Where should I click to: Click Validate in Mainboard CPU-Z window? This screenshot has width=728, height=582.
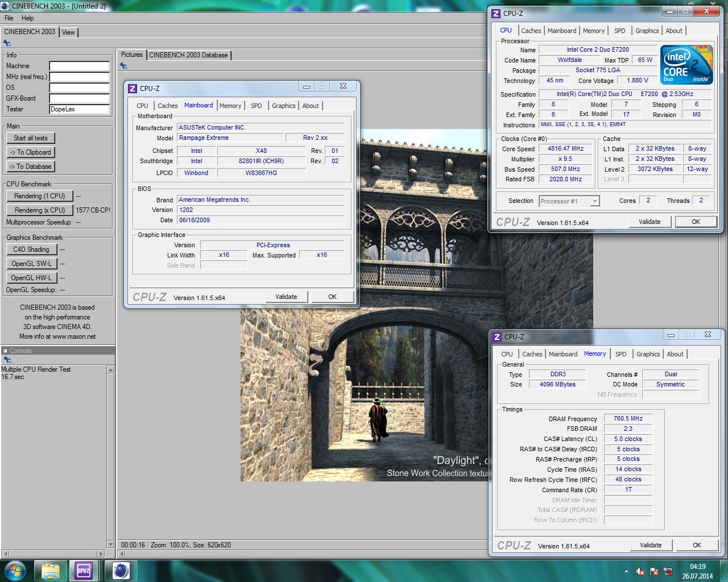pos(286,297)
